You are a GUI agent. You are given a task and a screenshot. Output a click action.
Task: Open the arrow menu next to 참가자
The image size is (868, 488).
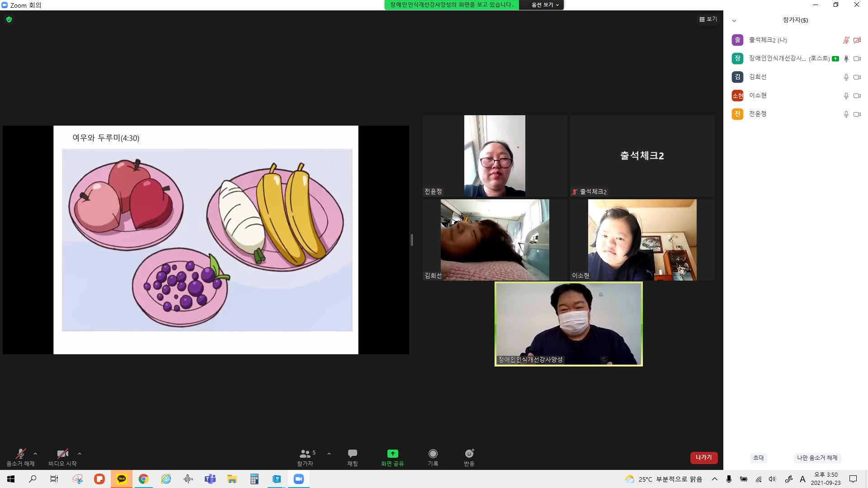pos(329,454)
